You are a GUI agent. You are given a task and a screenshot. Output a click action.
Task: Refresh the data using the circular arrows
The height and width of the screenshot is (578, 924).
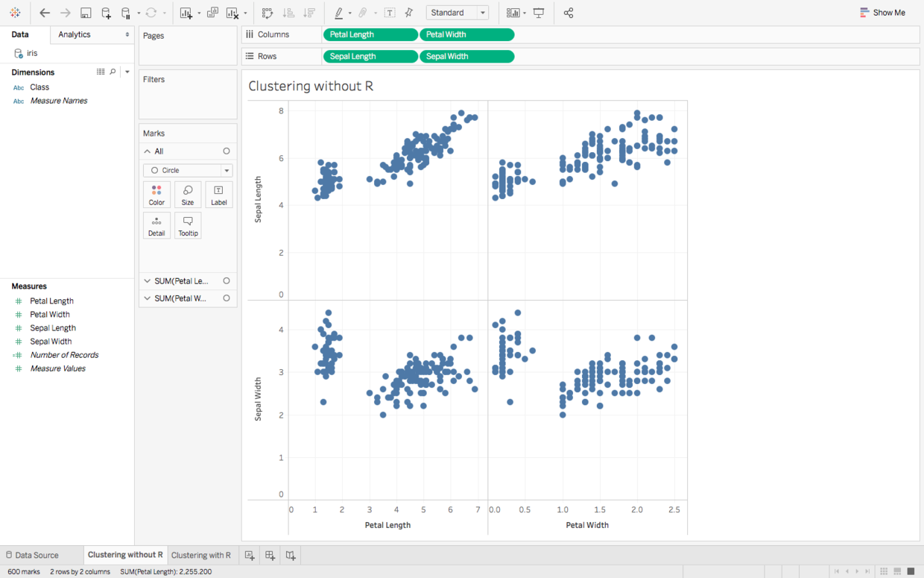click(x=151, y=13)
